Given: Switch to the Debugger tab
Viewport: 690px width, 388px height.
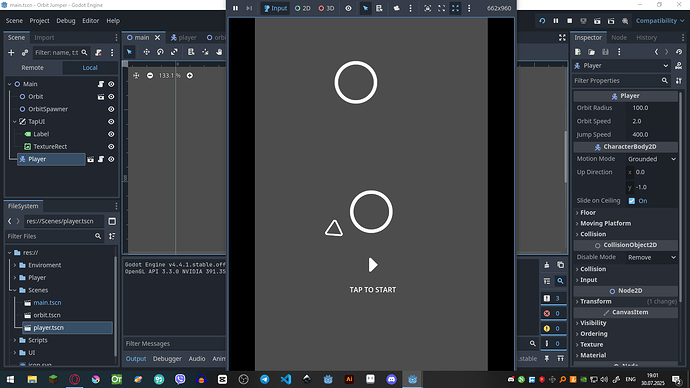Looking at the screenshot, I should click(167, 359).
